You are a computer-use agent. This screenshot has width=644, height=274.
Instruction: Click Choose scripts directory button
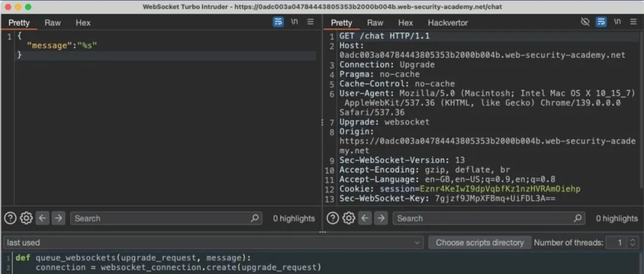click(479, 243)
